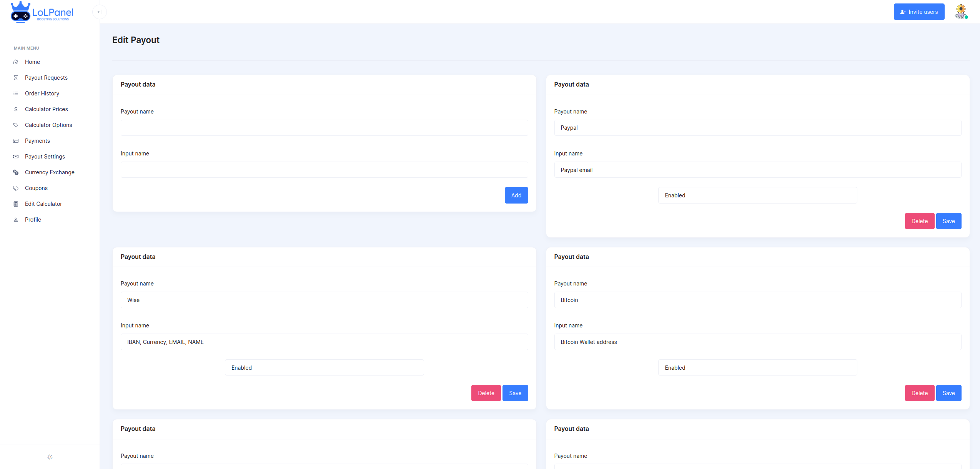
Task: Click the hourglass Payout Requests icon
Action: (x=16, y=78)
